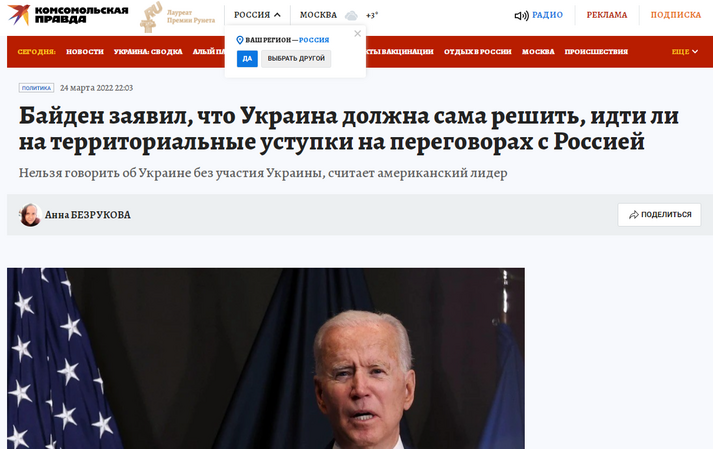Click the Runet Prize laureate badge
The image size is (713, 449).
click(x=178, y=17)
